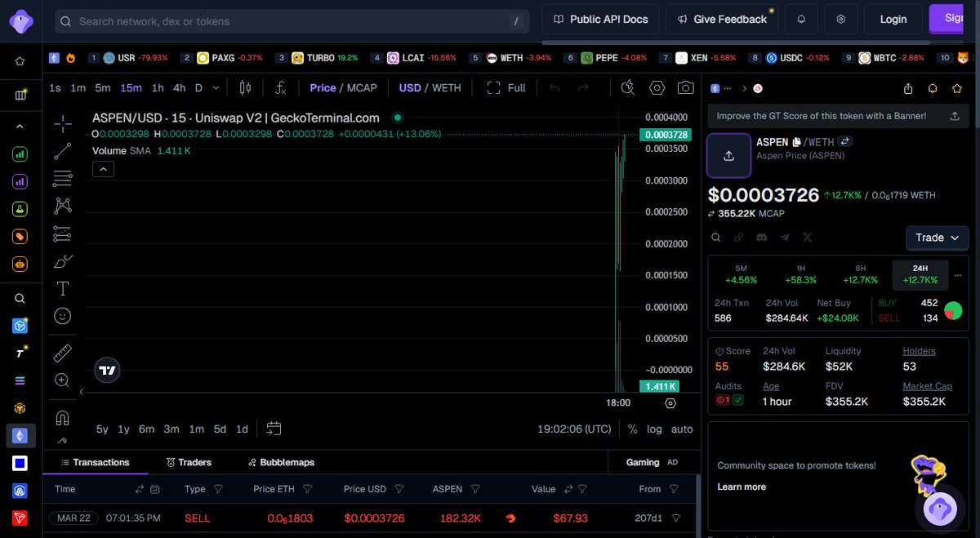Open the candlestick chart style selector
Screen dimensions: 980x538
pos(246,87)
